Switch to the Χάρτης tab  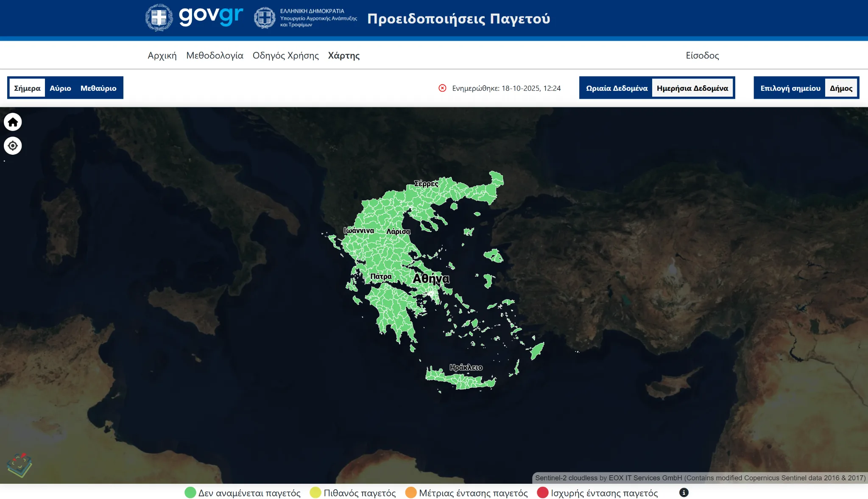click(343, 56)
